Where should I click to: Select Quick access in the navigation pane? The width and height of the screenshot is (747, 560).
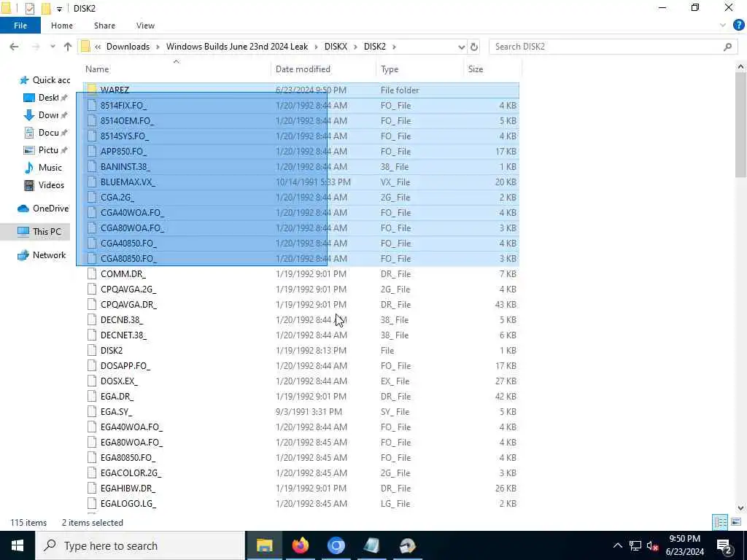(44, 80)
